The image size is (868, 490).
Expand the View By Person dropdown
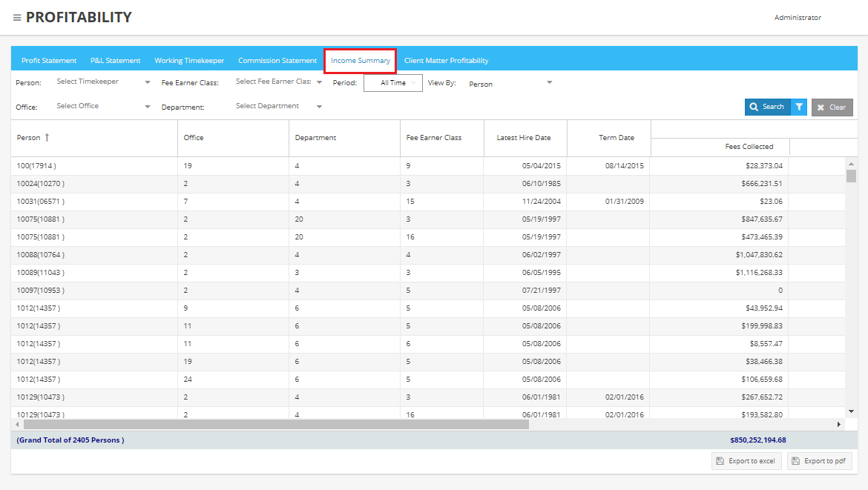549,83
